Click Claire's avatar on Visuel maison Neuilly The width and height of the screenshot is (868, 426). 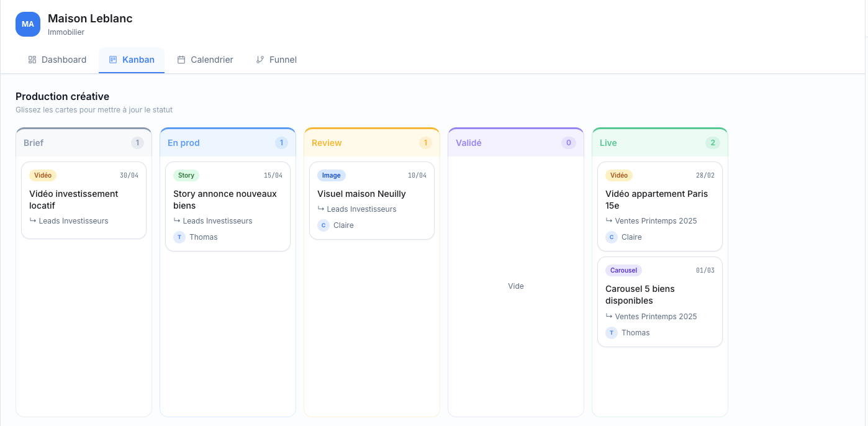click(323, 225)
